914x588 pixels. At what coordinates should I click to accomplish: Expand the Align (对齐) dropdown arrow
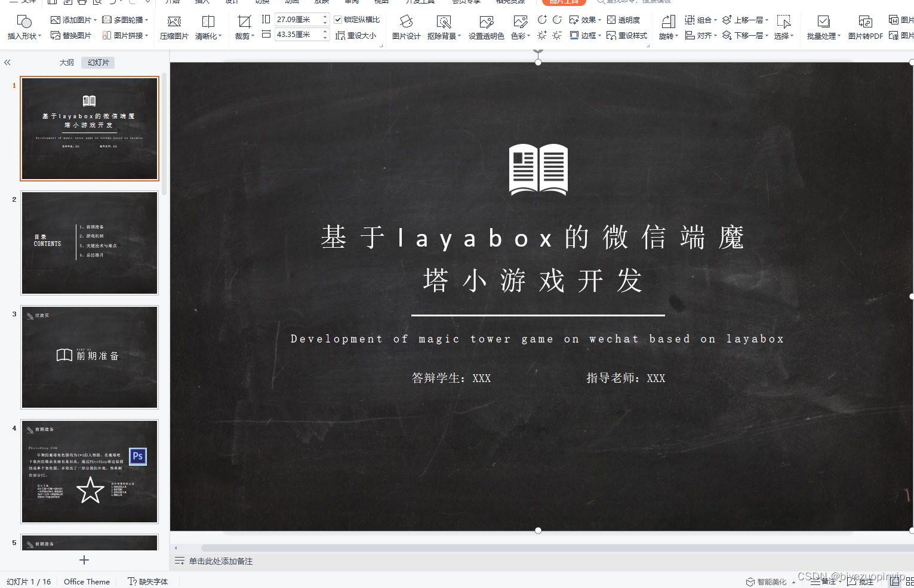click(x=715, y=36)
